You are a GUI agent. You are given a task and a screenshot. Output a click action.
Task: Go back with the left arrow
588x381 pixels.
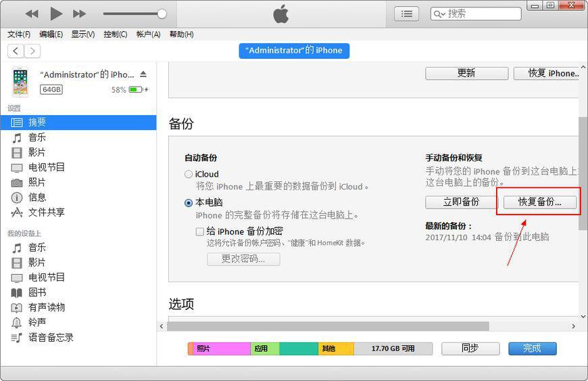click(16, 51)
